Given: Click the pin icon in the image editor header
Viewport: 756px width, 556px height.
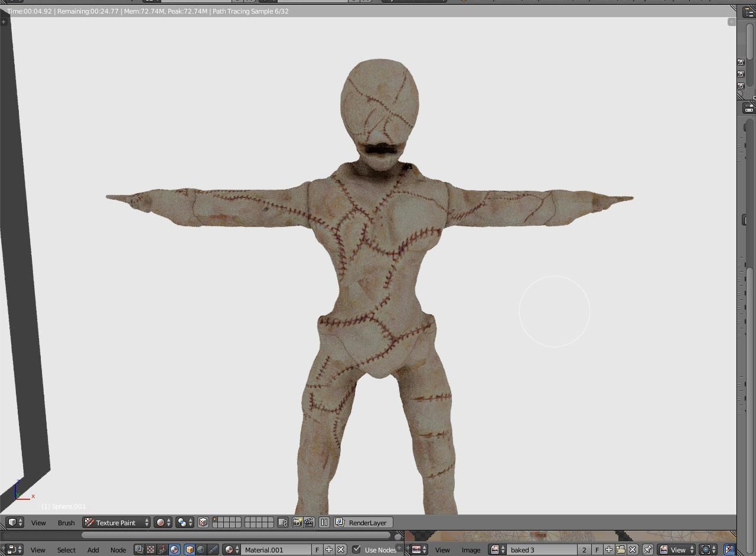Looking at the screenshot, I should [x=647, y=550].
